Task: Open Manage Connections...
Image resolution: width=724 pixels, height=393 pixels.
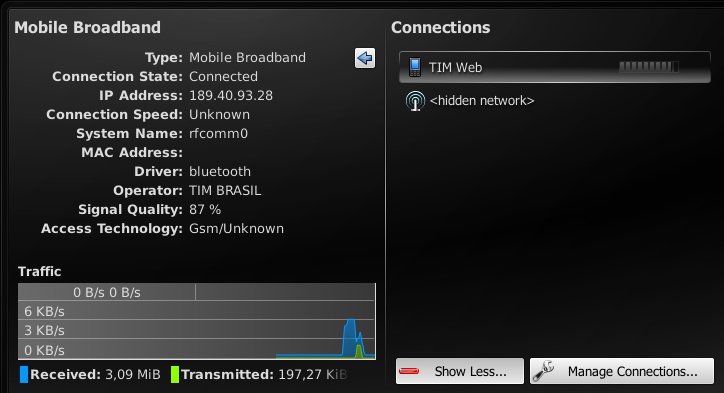Action: coord(621,371)
